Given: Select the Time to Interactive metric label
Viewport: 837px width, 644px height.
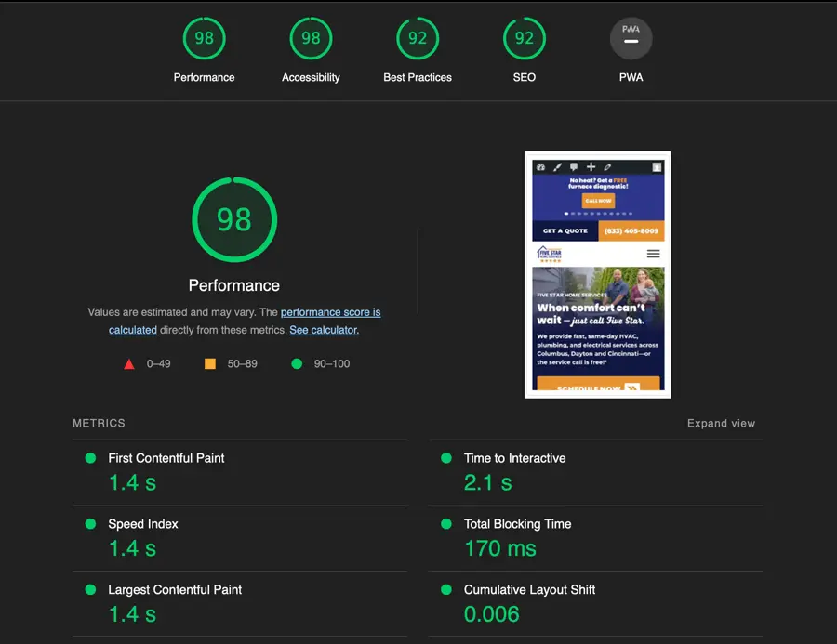Looking at the screenshot, I should [x=514, y=458].
